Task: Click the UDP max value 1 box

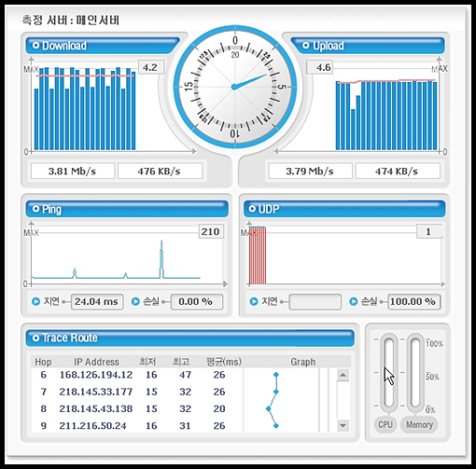Action: pos(429,231)
